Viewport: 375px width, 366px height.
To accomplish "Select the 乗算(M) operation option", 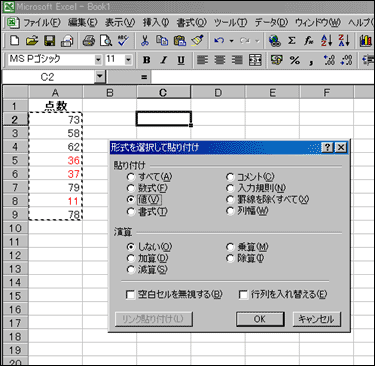I will pos(230,247).
